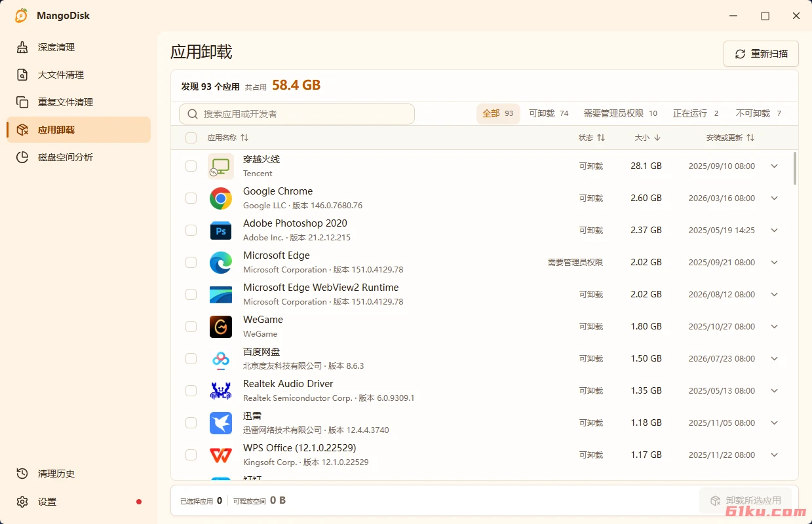Screen dimensions: 812x524
Task: Check the box for Adobe Photoshop 2020
Action: [191, 231]
